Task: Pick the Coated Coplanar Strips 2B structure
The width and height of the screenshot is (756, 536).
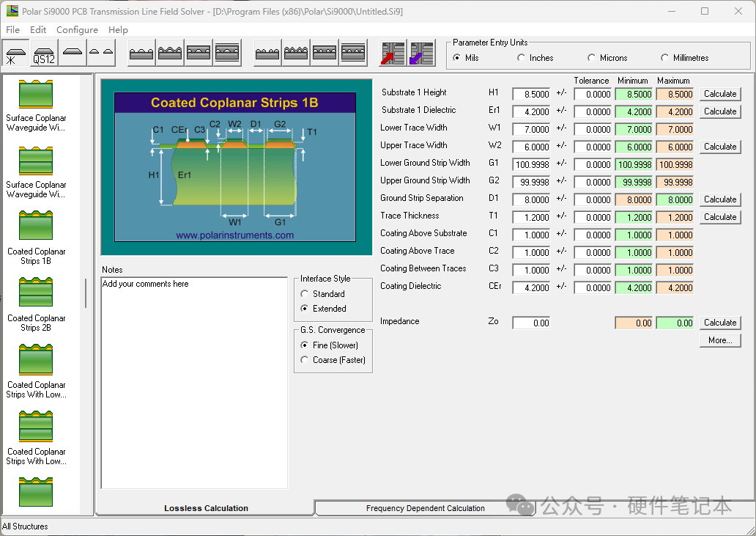Action: 36,305
